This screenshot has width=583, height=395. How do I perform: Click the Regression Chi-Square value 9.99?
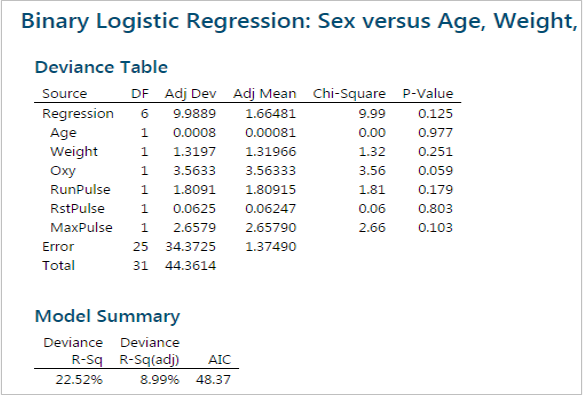point(372,114)
